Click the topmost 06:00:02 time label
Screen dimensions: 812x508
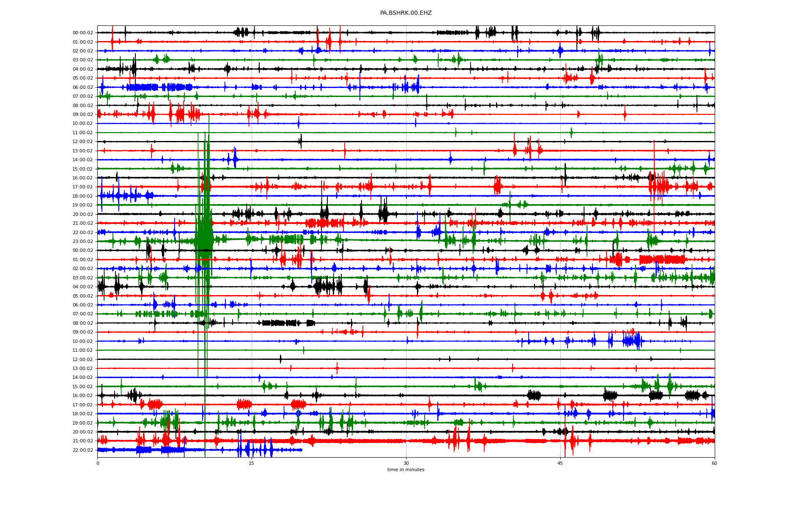82,87
